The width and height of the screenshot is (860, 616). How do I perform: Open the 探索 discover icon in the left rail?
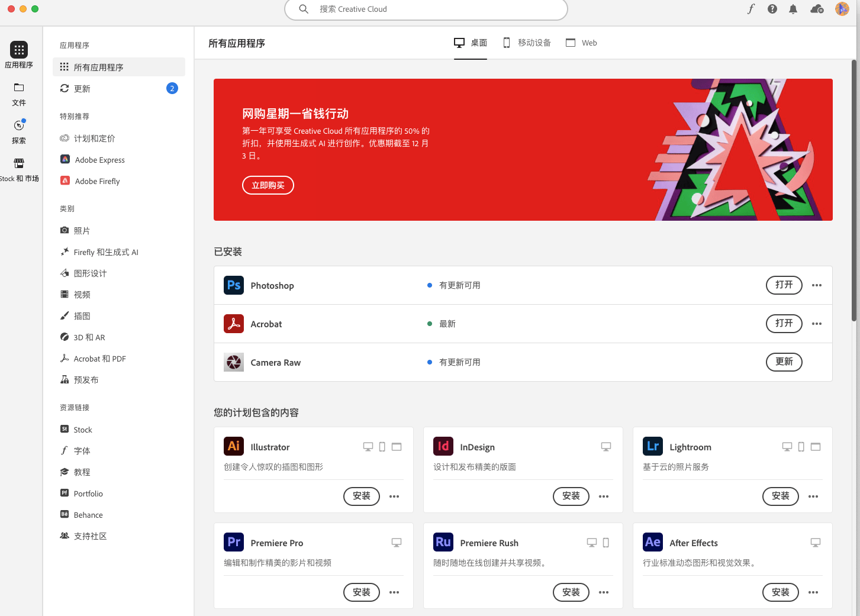[19, 125]
